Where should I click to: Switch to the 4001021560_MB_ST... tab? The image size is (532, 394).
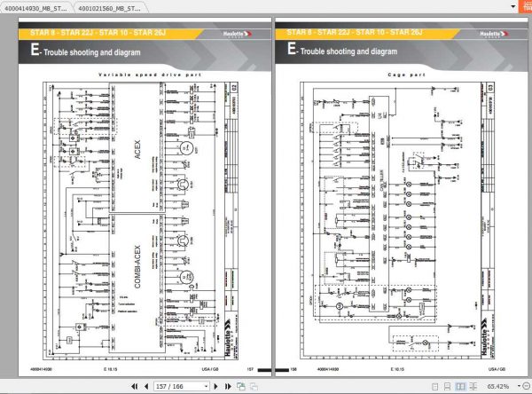coord(109,9)
